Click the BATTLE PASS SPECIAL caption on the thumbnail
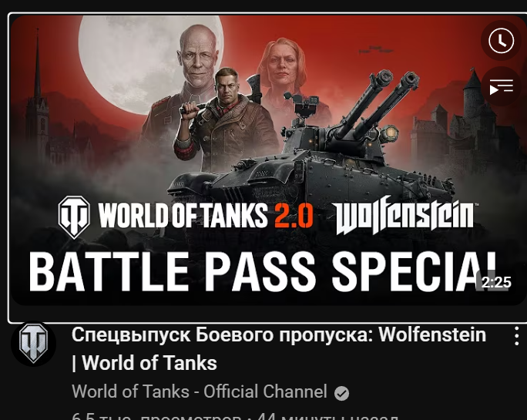 click(263, 272)
